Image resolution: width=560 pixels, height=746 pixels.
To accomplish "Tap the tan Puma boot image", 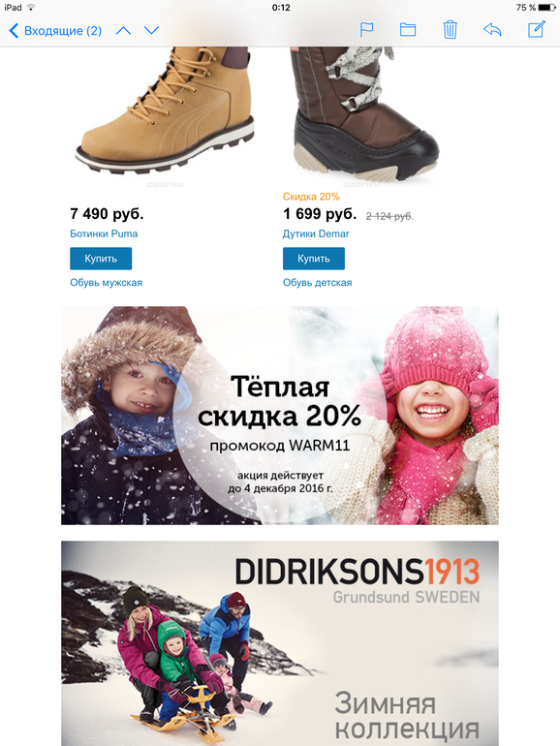I will [165, 111].
